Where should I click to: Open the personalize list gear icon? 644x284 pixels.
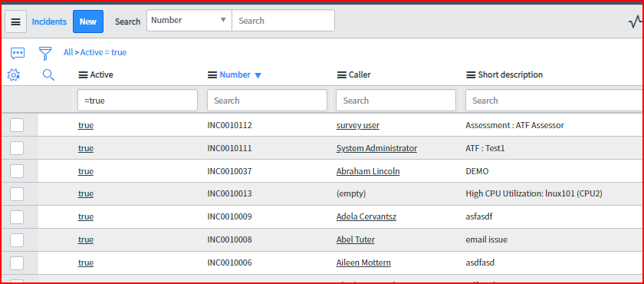point(14,74)
